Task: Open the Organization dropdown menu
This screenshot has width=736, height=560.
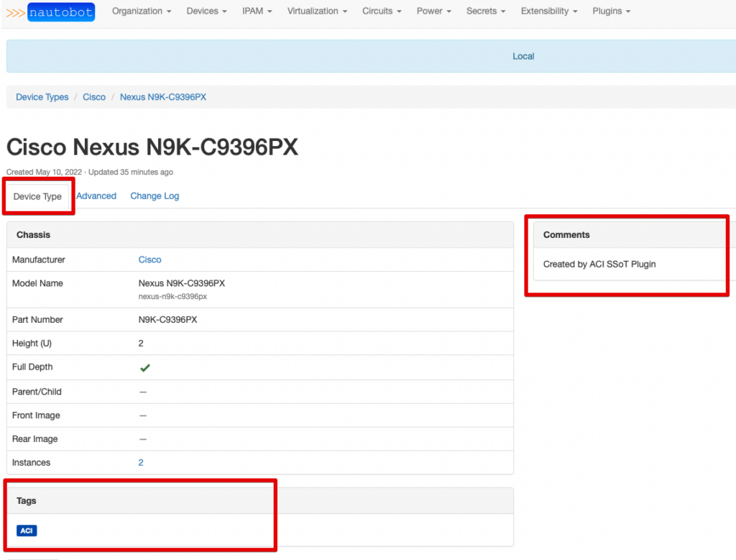Action: pos(142,12)
